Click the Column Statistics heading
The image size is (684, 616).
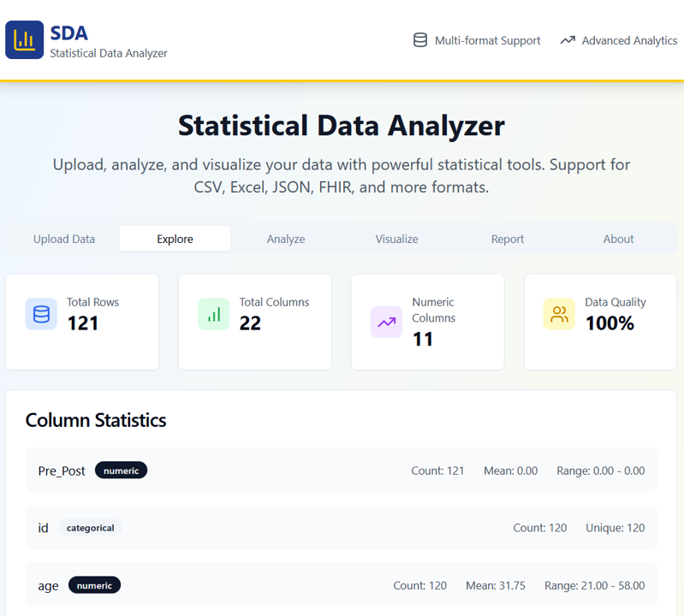point(96,420)
